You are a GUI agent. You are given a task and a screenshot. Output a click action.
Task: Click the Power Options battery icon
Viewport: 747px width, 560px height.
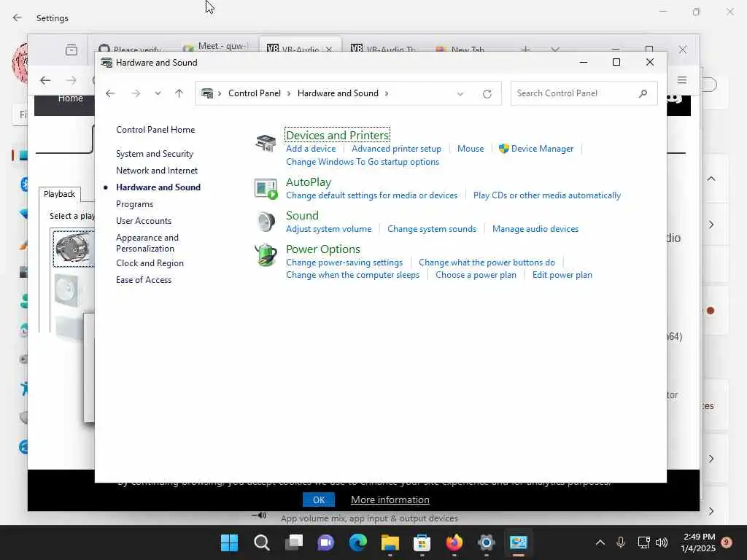(x=266, y=255)
